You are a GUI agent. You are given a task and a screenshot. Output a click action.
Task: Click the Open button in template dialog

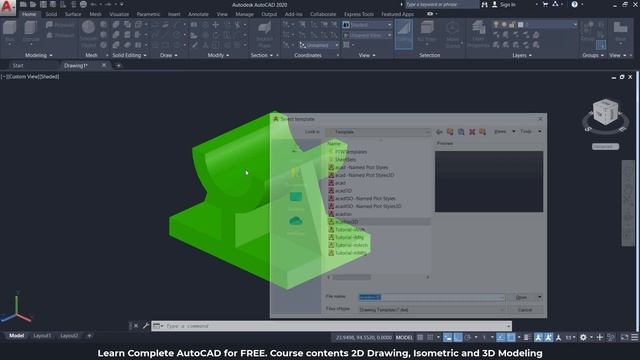tap(522, 297)
